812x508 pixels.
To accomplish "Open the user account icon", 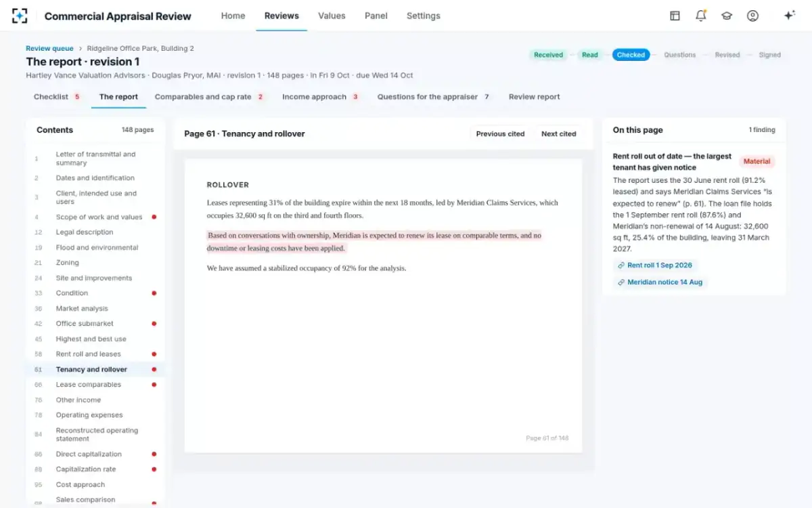I will tap(752, 16).
